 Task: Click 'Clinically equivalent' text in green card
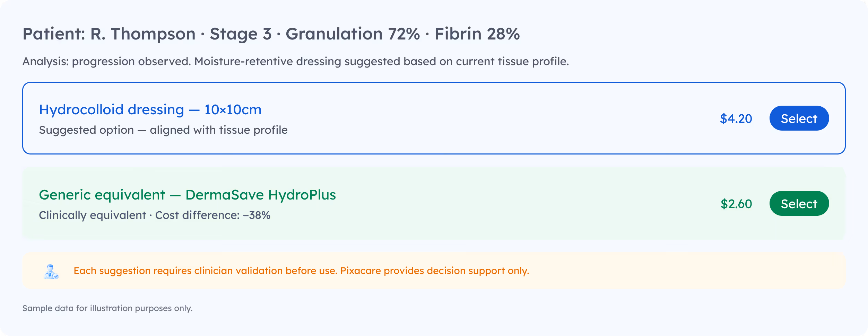click(92, 215)
